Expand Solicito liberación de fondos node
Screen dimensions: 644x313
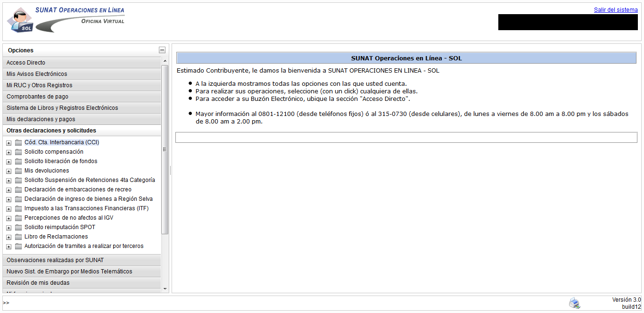(8, 162)
